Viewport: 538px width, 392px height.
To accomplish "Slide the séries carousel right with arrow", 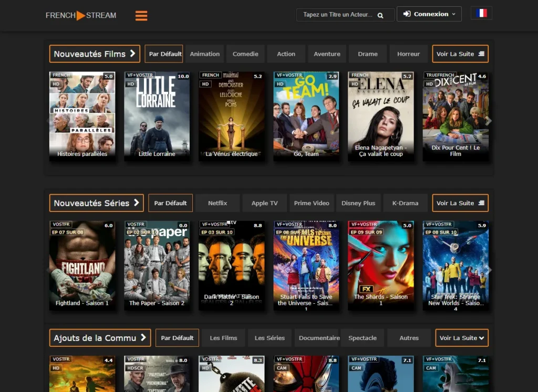I will [x=490, y=270].
